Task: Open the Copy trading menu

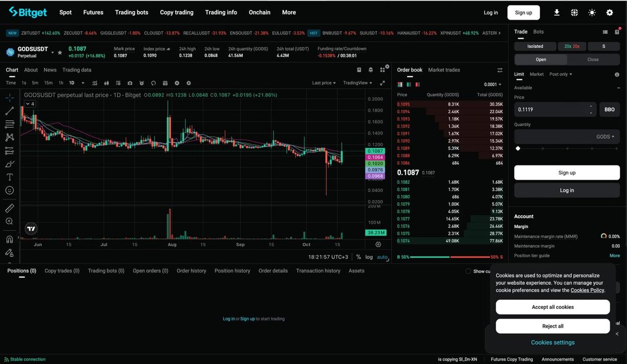Action: click(x=177, y=13)
